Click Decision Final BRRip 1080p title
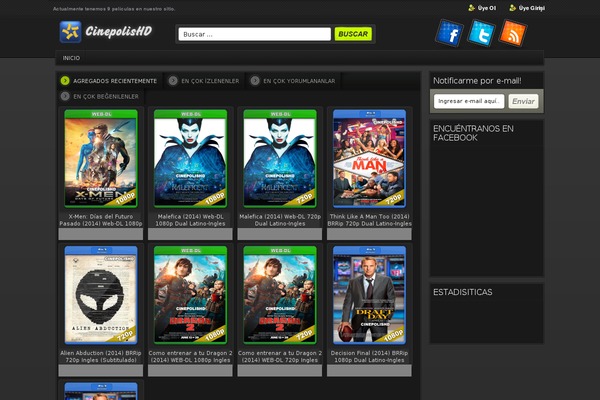 (369, 356)
